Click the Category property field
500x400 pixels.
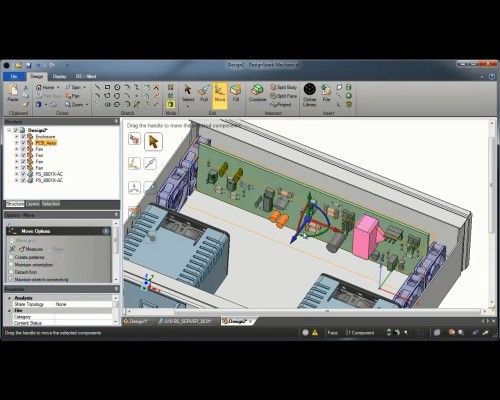coord(83,317)
